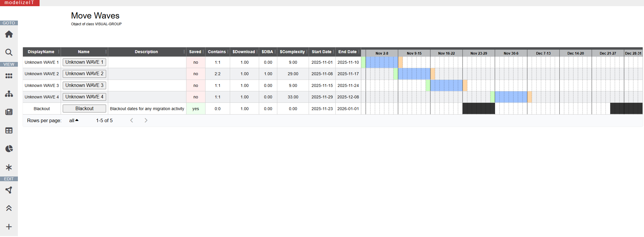This screenshot has height=237, width=644.
Task: Switch to the table layout view icon
Action: click(9, 130)
